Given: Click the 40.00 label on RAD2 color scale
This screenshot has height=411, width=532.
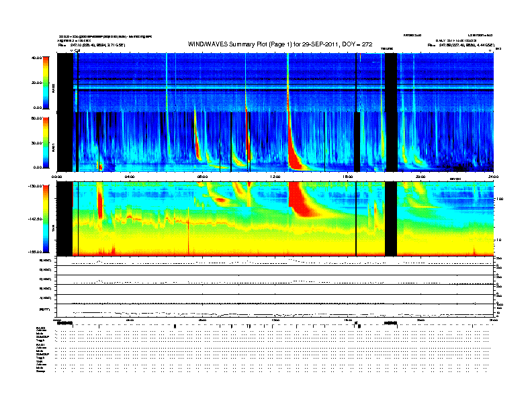Looking at the screenshot, I should (x=37, y=58).
